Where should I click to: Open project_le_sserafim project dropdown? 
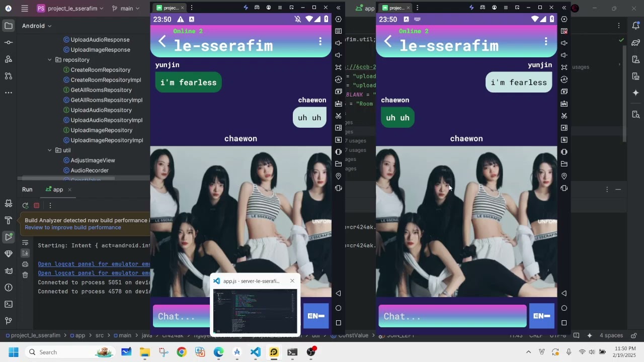[x=70, y=9]
